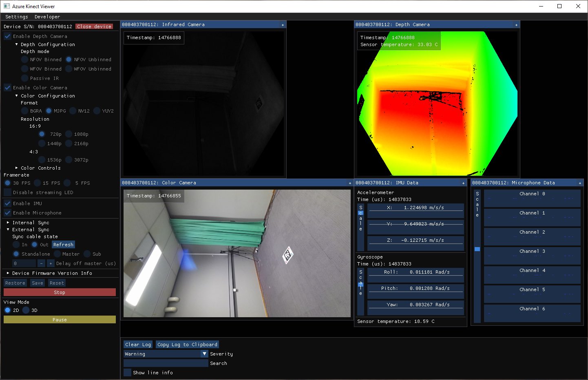Click the Restore button

15,283
